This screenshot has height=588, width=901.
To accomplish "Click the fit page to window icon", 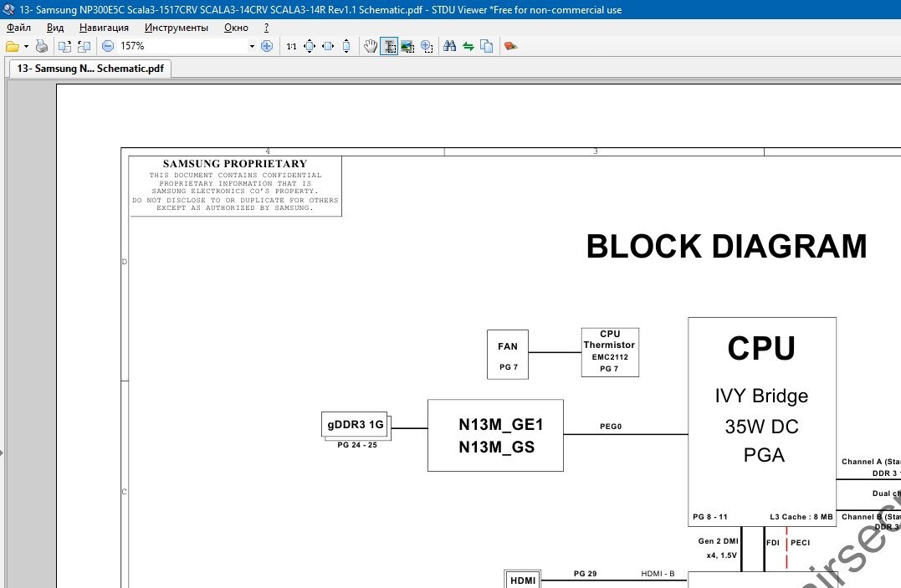I will [310, 46].
